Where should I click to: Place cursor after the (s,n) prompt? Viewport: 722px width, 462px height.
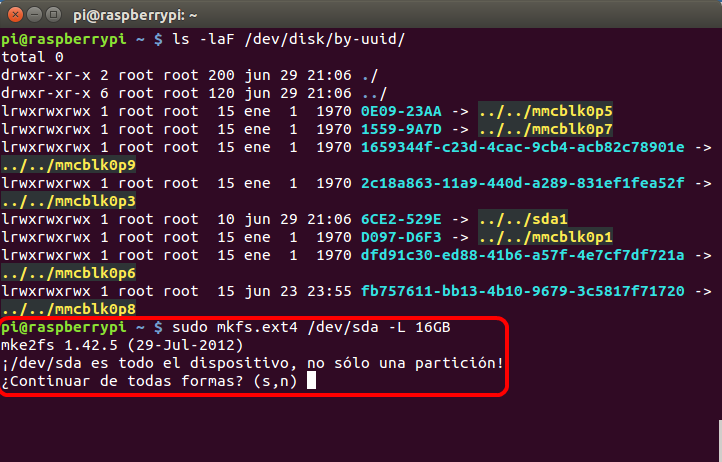click(312, 380)
